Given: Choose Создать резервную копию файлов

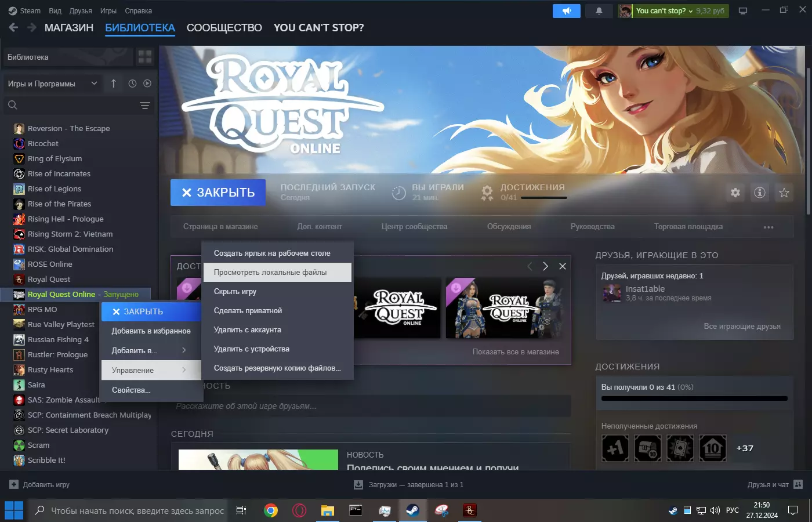Looking at the screenshot, I should point(277,368).
